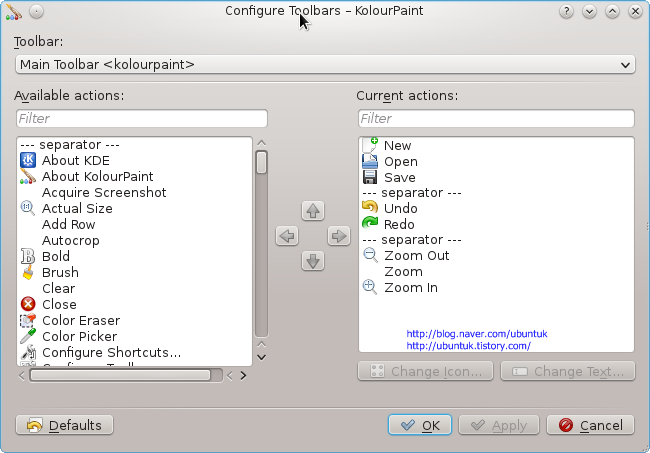Viewport: 650px width, 453px height.
Task: Click the KolourPaint app icon in title bar
Action: coord(14,12)
